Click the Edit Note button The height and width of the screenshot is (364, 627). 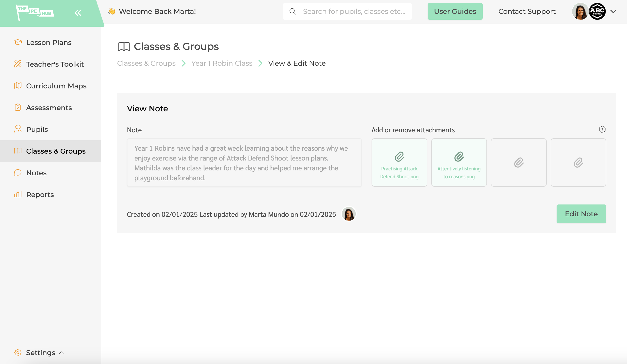click(581, 214)
